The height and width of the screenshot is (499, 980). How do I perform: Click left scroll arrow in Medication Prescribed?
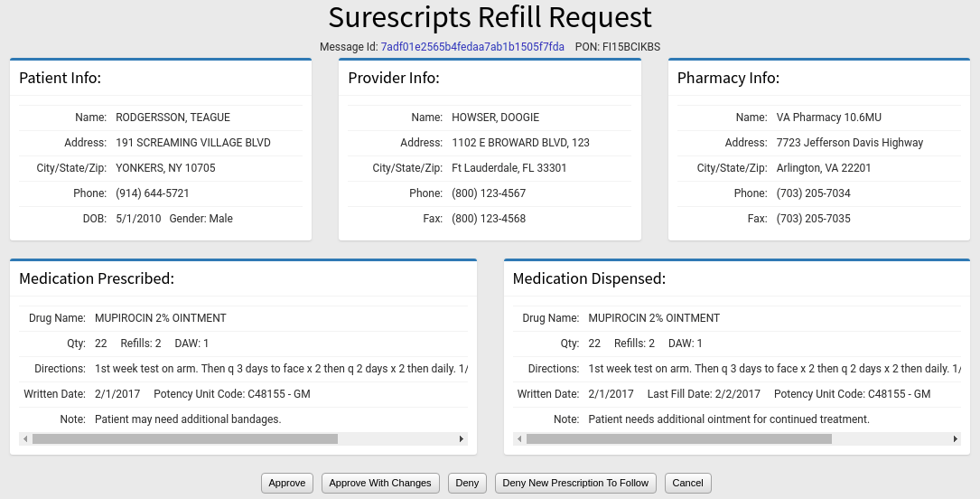25,438
